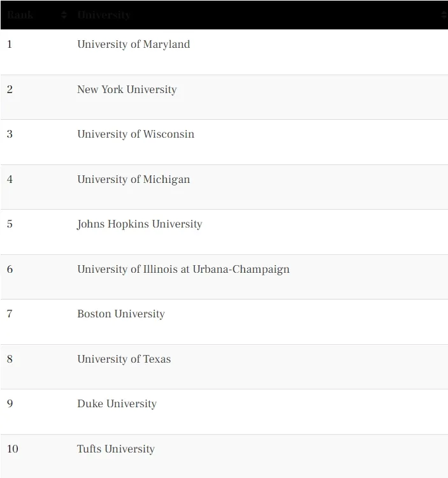The width and height of the screenshot is (448, 478).
Task: Click University of Illinois at Urbana-Champaign
Action: (183, 269)
